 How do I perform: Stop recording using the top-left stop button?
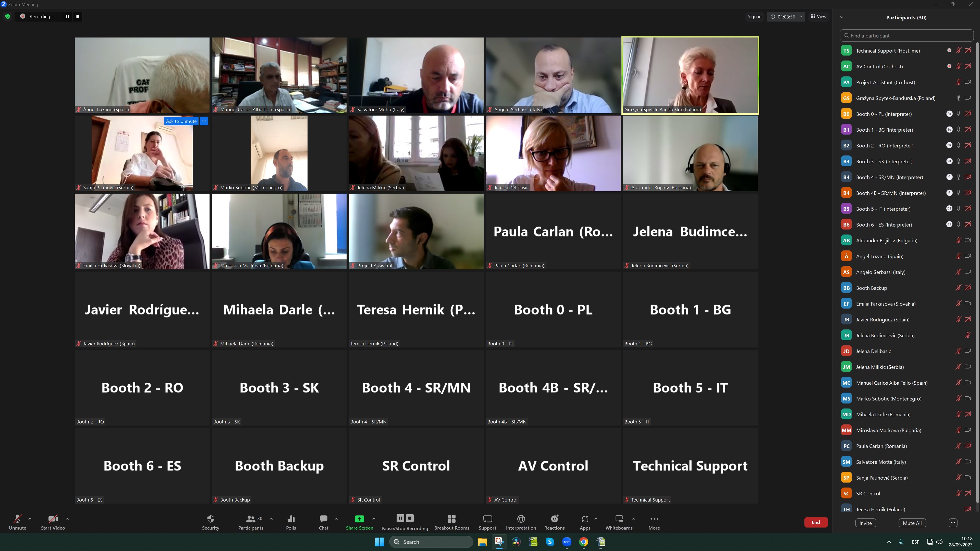pos(78,16)
